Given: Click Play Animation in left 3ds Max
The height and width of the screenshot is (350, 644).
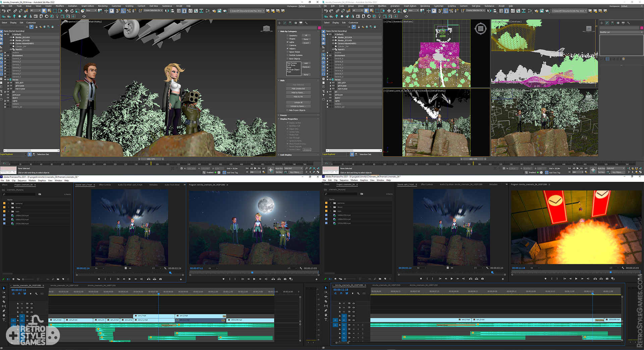Looking at the screenshot, I should 255,168.
